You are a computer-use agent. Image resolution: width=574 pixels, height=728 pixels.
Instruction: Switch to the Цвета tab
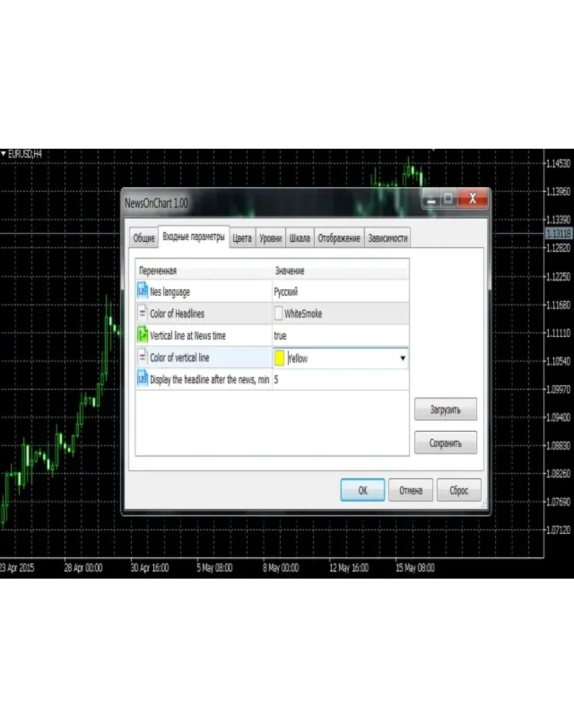(242, 238)
